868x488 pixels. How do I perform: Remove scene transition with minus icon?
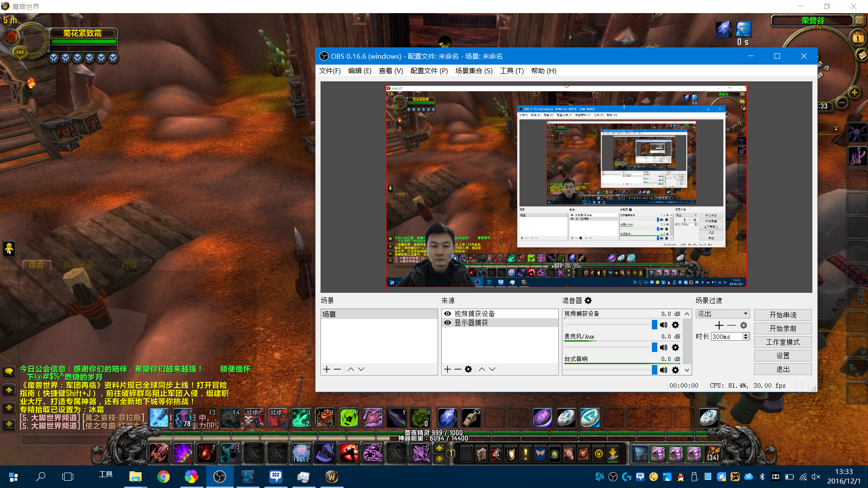tap(731, 325)
